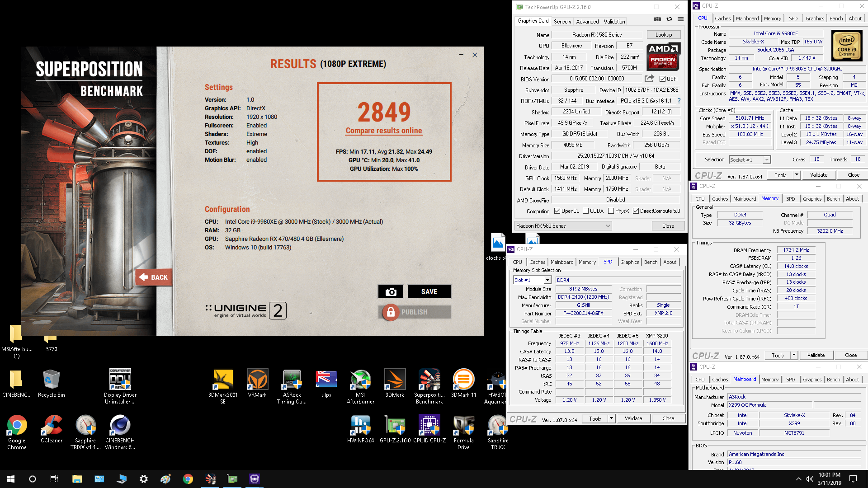Open Recycle Bin on the desktop

52,383
